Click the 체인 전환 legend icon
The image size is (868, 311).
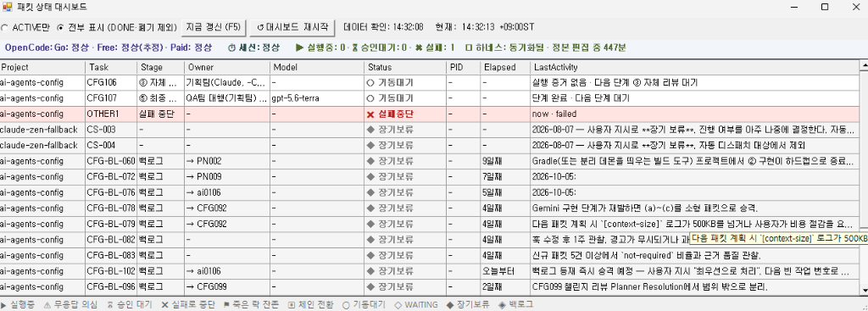click(292, 305)
